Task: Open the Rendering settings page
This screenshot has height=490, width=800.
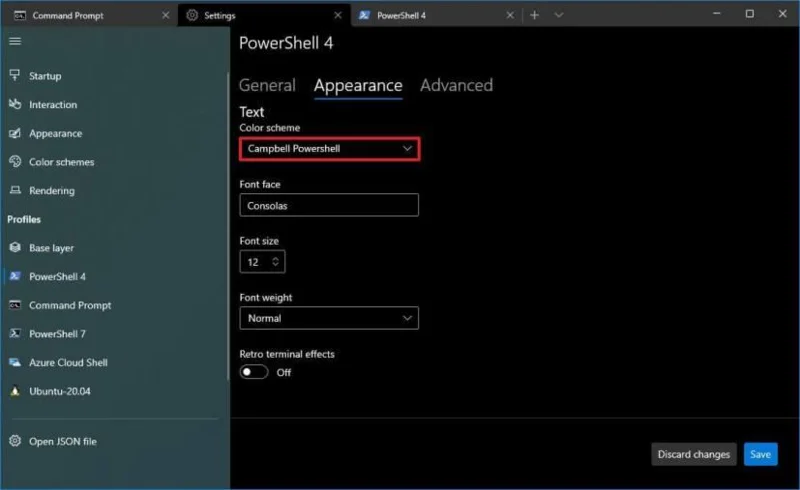Action: [115, 190]
